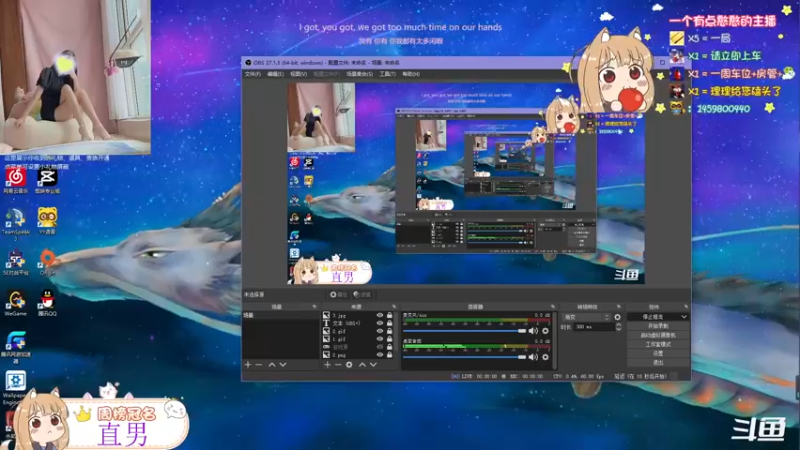The height and width of the screenshot is (450, 800).
Task: Open the microphone/aux audio settings gear
Action: coord(545,331)
